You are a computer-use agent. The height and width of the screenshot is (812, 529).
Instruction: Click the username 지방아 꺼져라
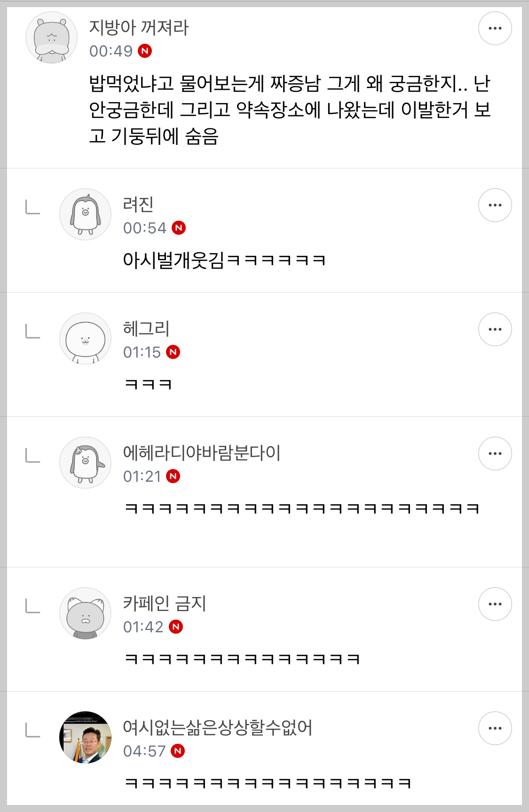tap(139, 28)
